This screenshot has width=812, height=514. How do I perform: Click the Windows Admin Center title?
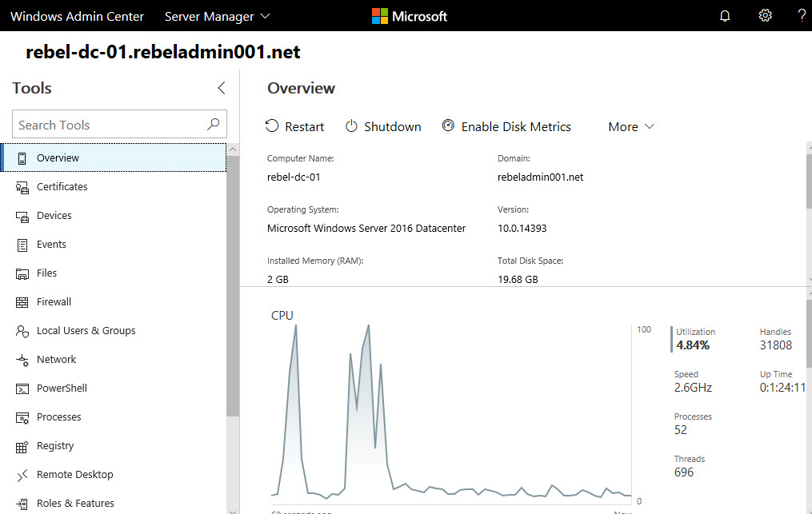pos(77,17)
